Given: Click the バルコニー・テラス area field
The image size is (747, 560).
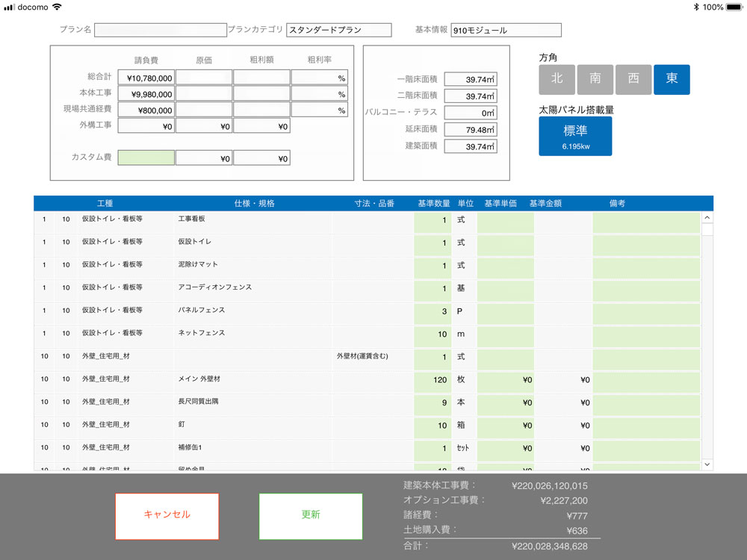Looking at the screenshot, I should tap(471, 113).
